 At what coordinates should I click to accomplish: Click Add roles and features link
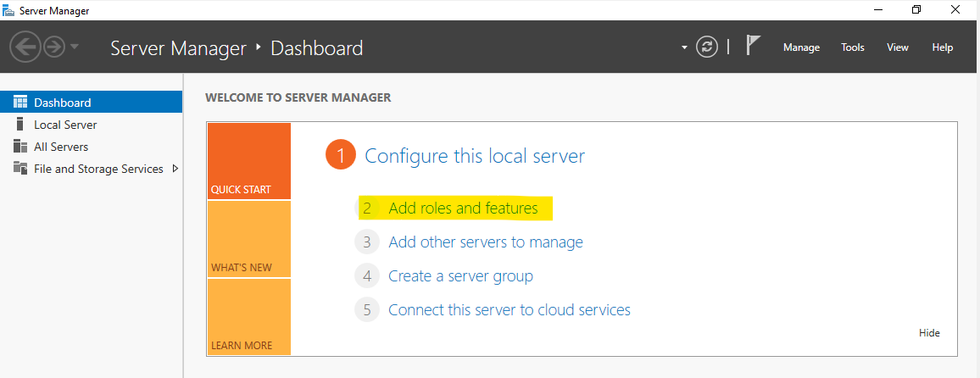[463, 208]
